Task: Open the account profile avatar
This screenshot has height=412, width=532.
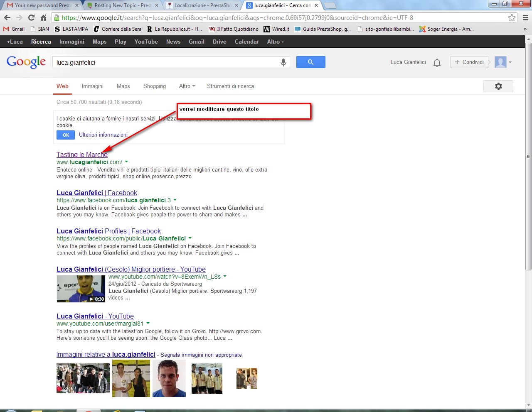Action: pyautogui.click(x=500, y=62)
